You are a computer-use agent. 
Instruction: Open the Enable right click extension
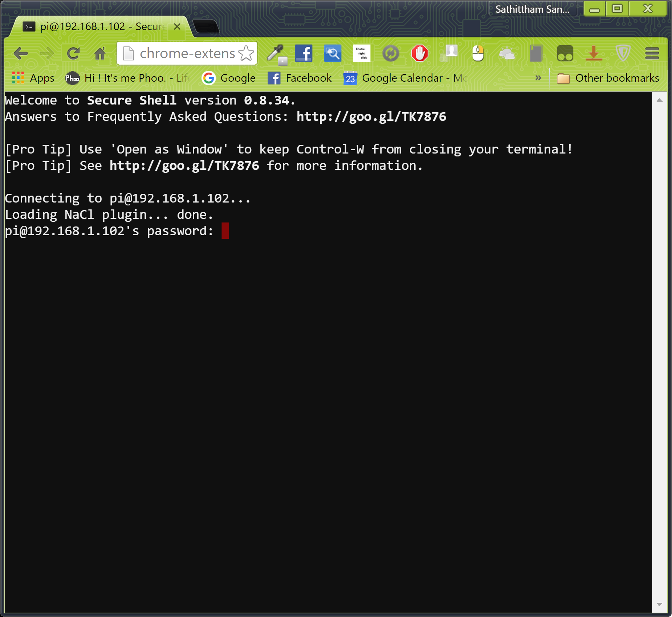(362, 53)
